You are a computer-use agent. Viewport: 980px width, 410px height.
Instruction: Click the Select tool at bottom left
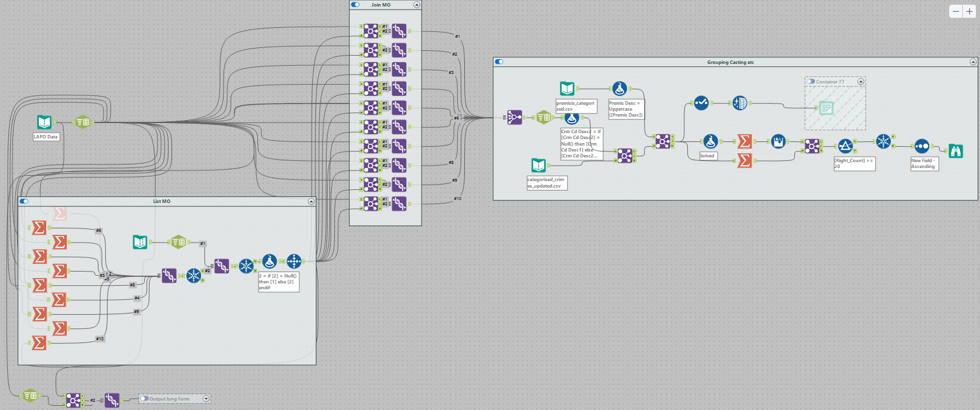[x=30, y=395]
